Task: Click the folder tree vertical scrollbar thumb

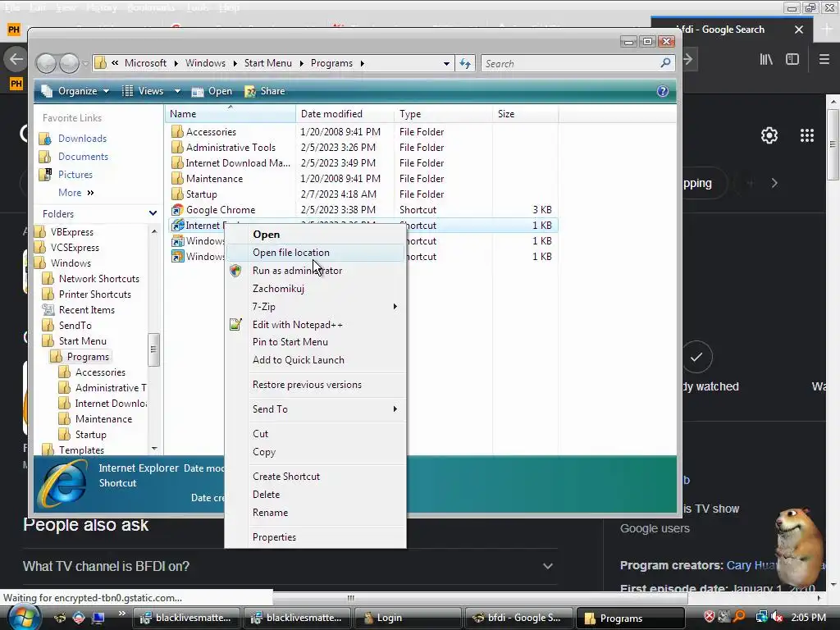Action: (x=153, y=349)
